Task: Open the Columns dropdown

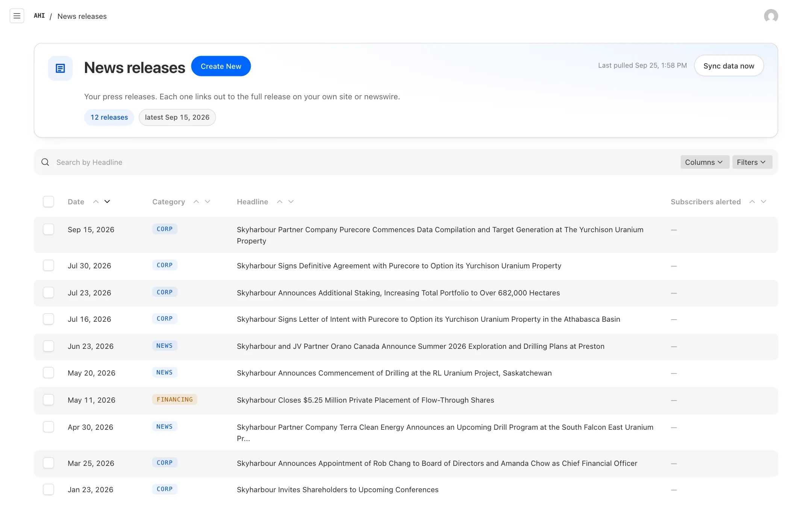Action: coord(705,162)
